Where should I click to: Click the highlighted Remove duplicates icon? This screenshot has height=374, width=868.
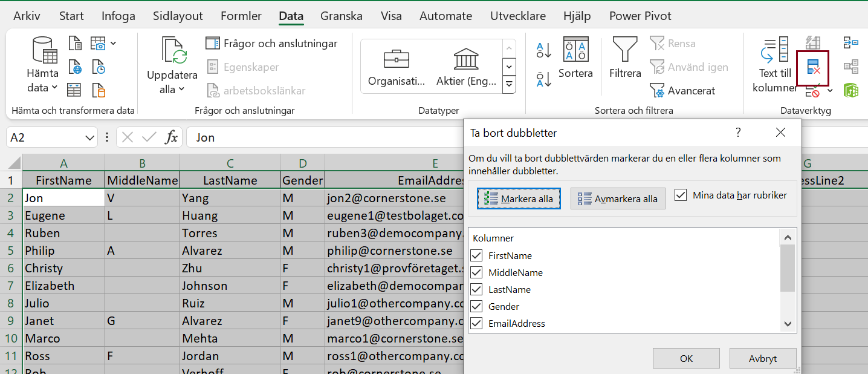(812, 68)
